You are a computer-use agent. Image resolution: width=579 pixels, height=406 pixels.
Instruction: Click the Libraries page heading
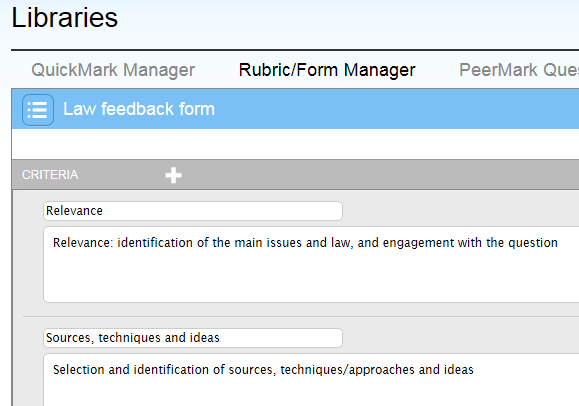65,17
